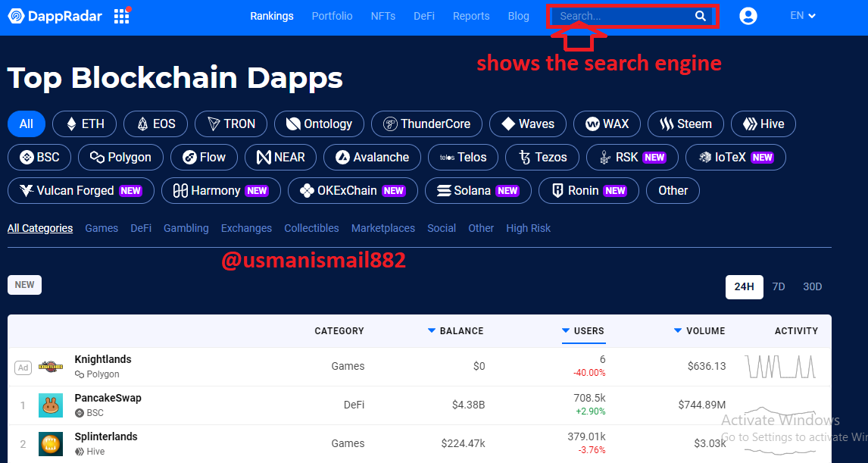Choose the Other chain filter pill

tap(673, 190)
